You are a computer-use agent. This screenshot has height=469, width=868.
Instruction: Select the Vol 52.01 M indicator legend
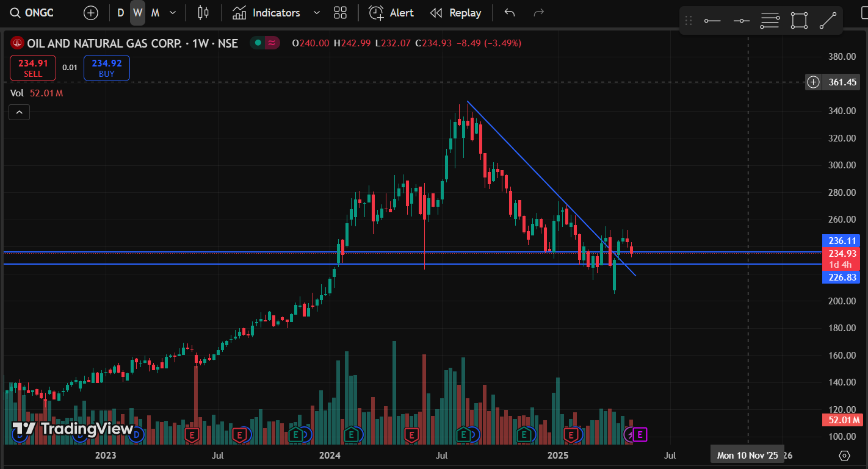coord(37,93)
